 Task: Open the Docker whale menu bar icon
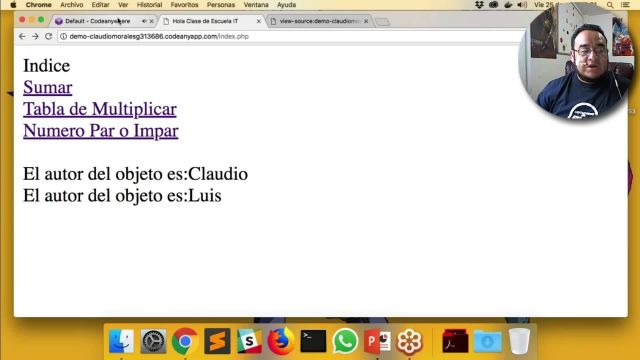click(x=508, y=5)
